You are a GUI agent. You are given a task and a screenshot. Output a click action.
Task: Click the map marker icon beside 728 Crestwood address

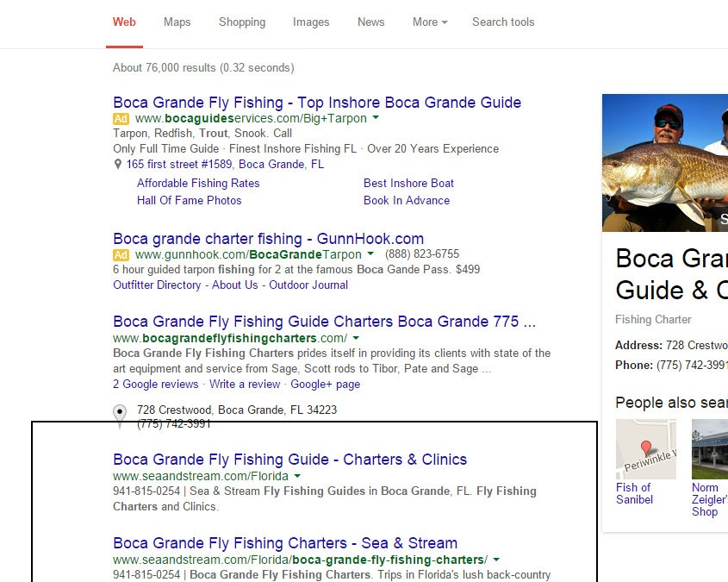120,416
